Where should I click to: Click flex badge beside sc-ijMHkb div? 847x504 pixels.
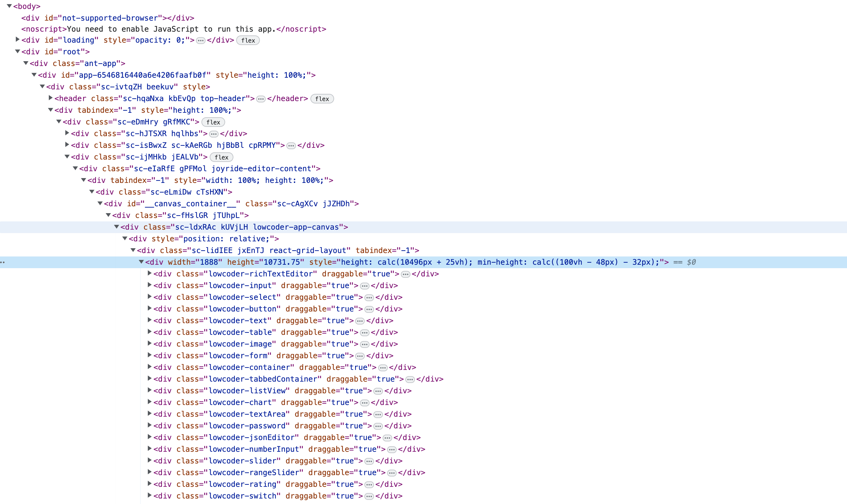(x=221, y=157)
